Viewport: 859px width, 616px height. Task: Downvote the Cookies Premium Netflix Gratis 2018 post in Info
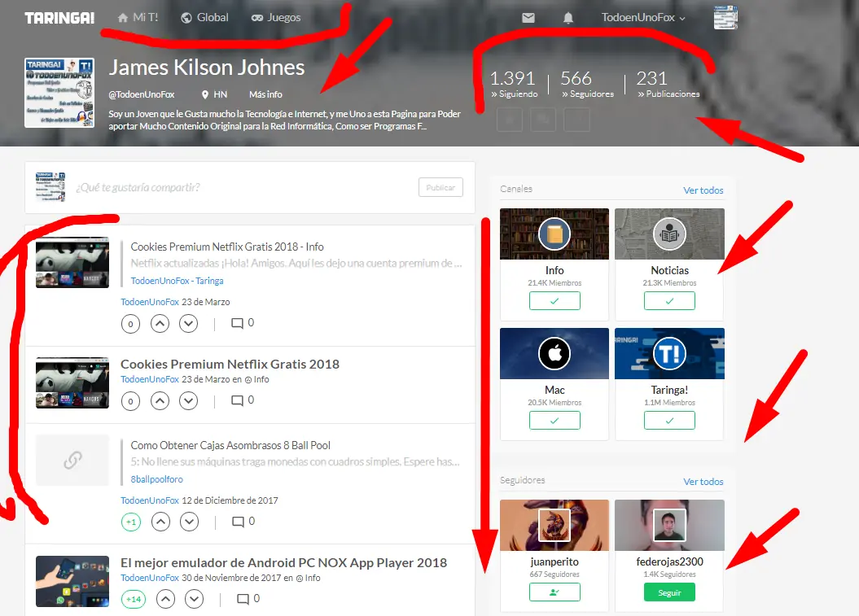tap(188, 401)
